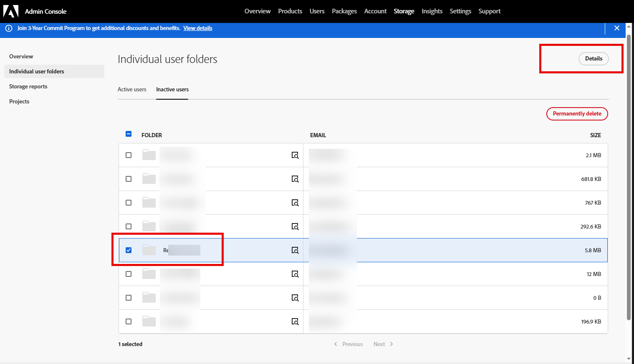The image size is (634, 364).
Task: Click the folder icon in the selected row
Action: 149,250
